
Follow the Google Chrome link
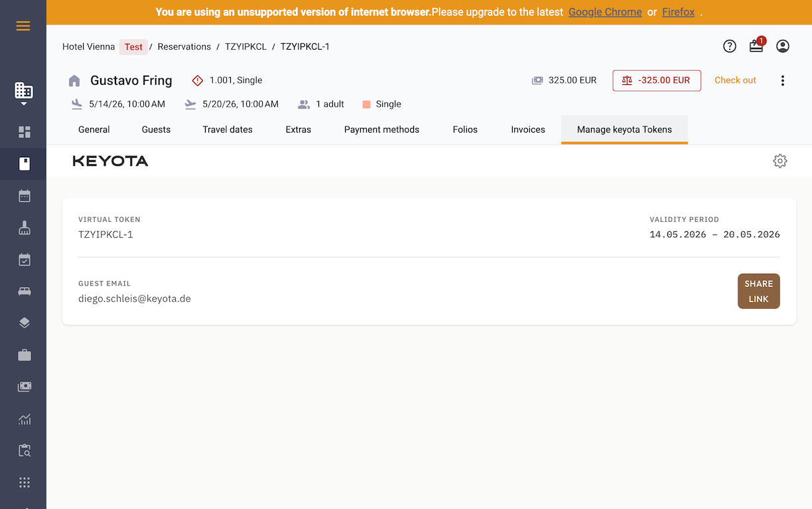[x=605, y=12]
